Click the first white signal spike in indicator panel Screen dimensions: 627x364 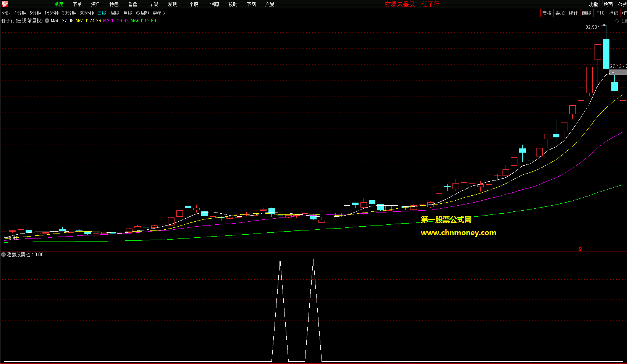coord(280,310)
